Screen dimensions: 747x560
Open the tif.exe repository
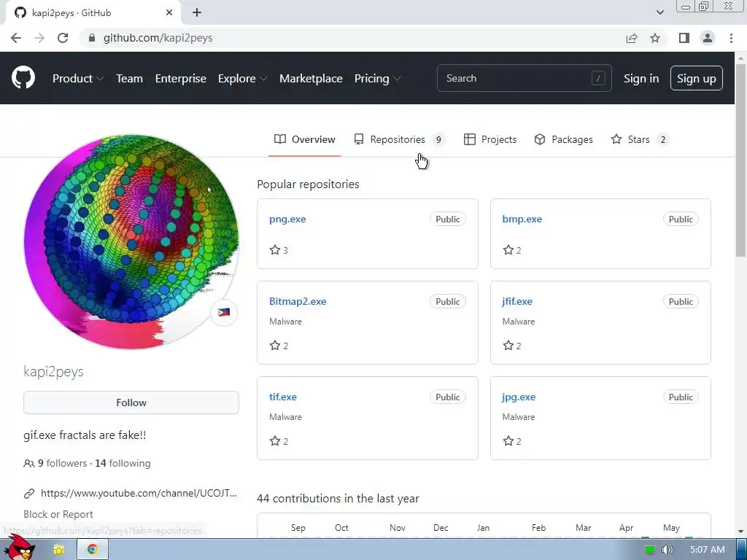click(282, 397)
